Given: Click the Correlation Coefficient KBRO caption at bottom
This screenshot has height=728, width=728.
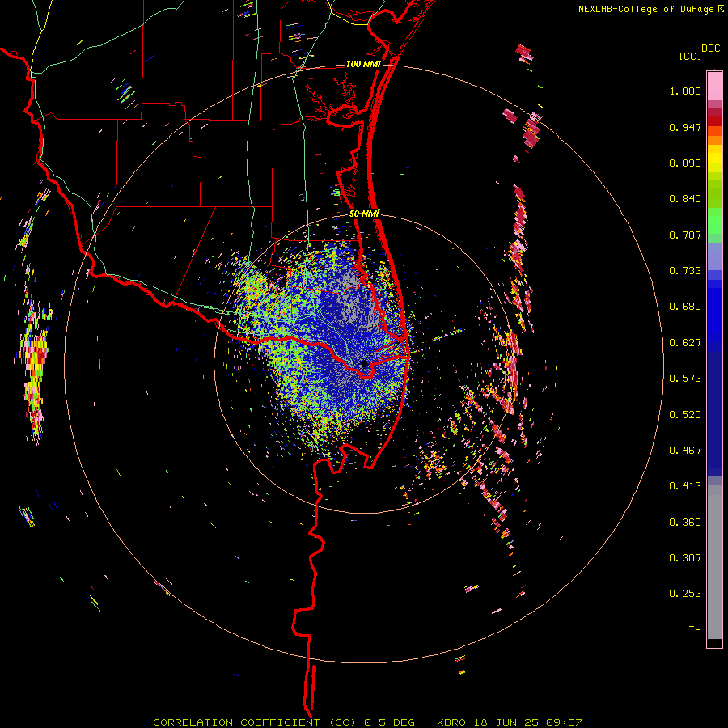Looking at the screenshot, I should point(367,722).
